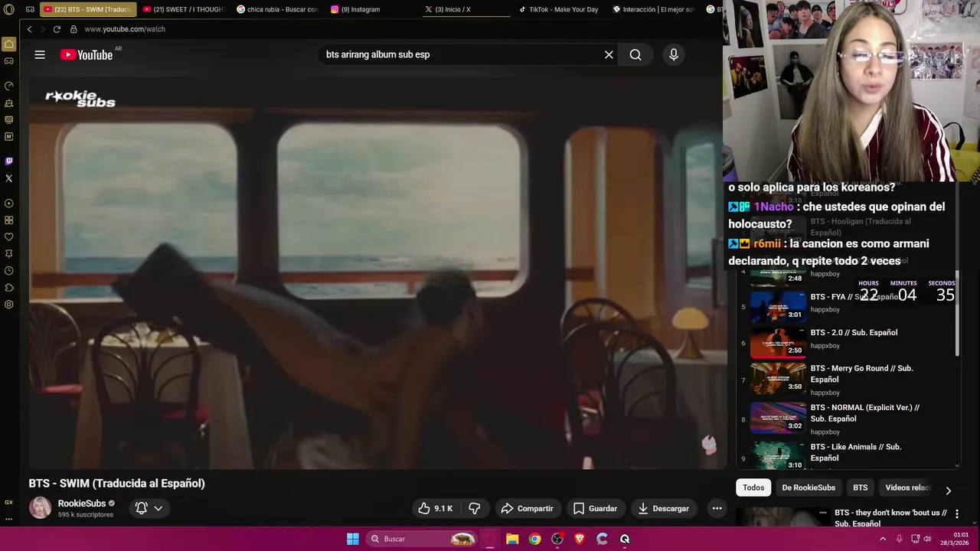Switch to TikTok - Make Your Day tab
This screenshot has height=551, width=980.
pyautogui.click(x=559, y=9)
